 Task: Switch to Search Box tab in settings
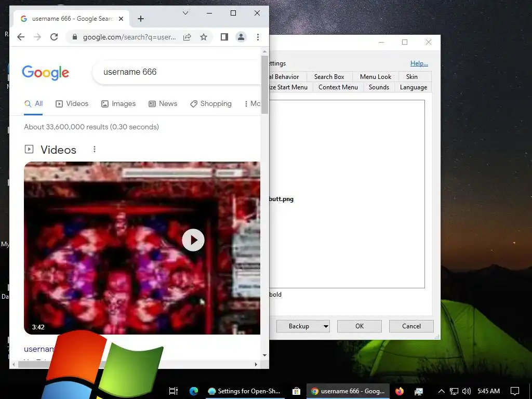coord(329,77)
